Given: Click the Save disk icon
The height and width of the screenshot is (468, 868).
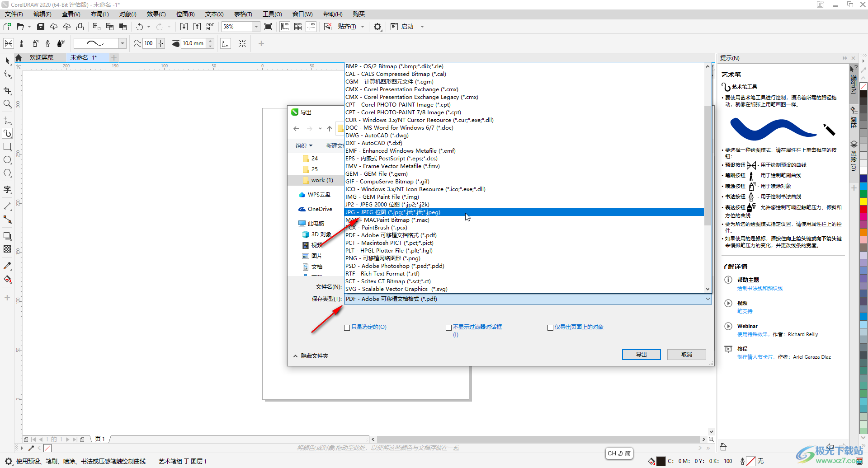Looking at the screenshot, I should click(x=41, y=27).
